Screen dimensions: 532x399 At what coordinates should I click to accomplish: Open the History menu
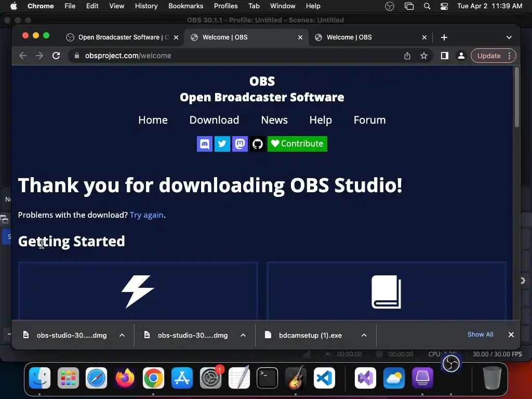[146, 6]
